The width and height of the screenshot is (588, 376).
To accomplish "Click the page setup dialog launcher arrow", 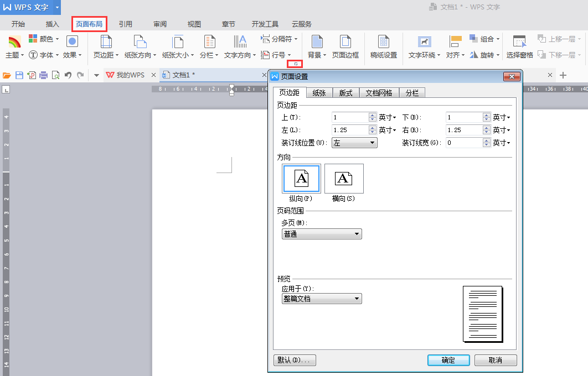I will point(296,64).
